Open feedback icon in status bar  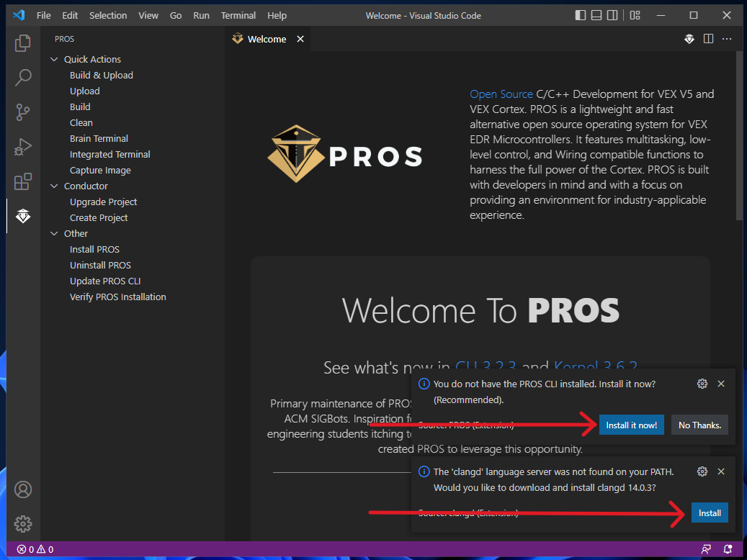tap(706, 549)
